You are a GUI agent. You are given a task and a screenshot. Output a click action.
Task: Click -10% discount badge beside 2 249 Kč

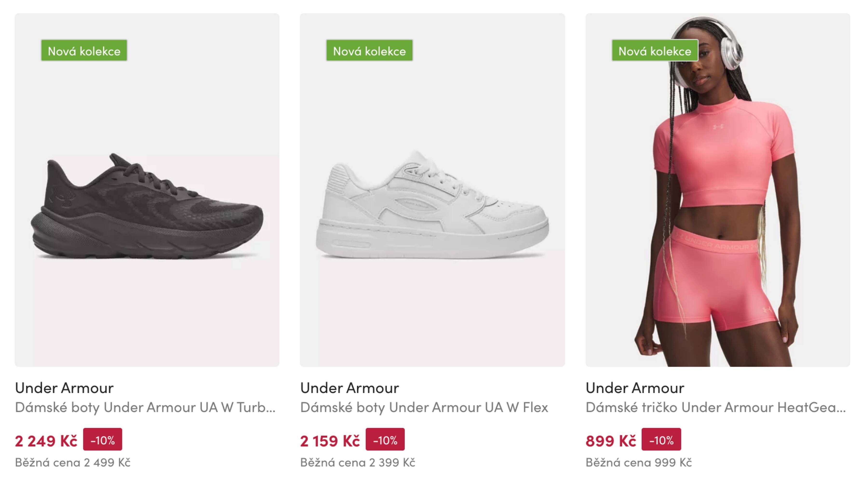[102, 440]
